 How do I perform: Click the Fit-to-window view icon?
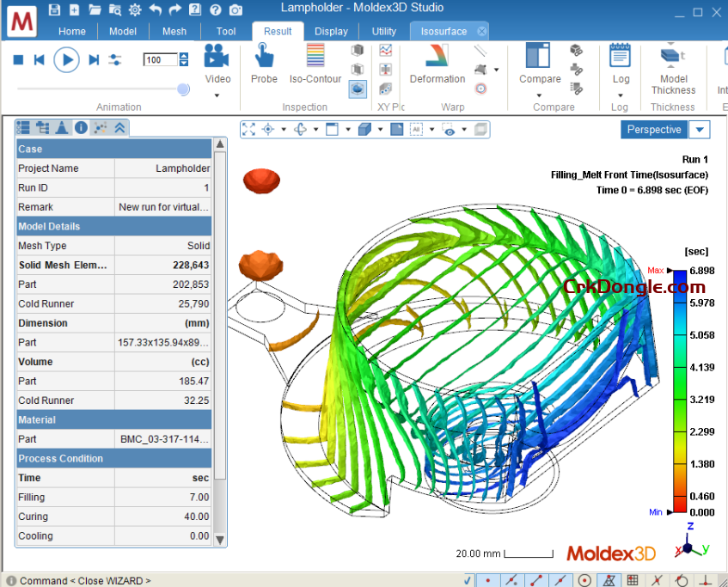248,129
